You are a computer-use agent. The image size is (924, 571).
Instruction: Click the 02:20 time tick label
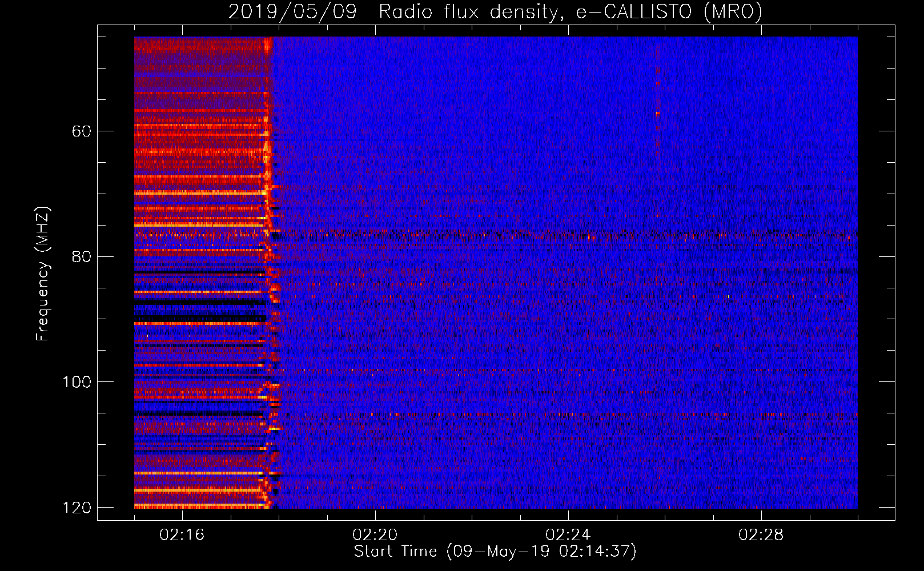point(375,534)
